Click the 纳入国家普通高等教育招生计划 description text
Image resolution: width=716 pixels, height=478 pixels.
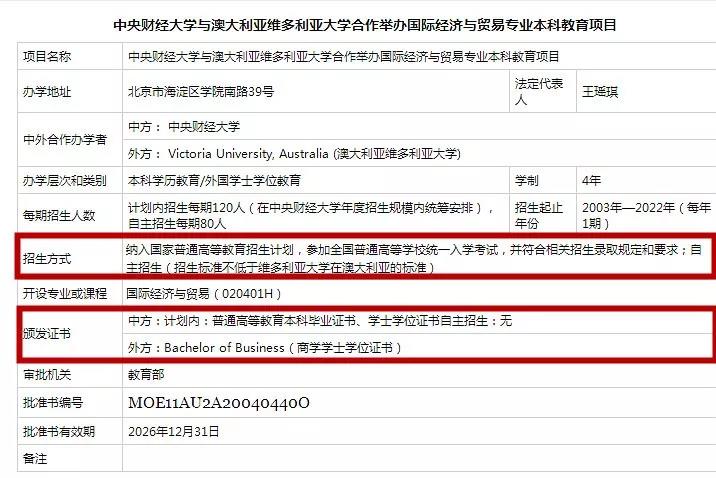(414, 258)
